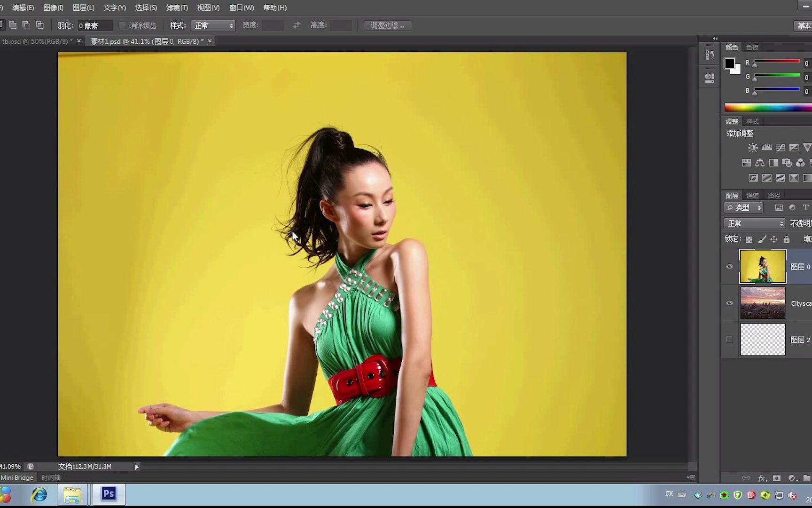
Task: Add a Channel Mixer adjustment
Action: (800, 163)
